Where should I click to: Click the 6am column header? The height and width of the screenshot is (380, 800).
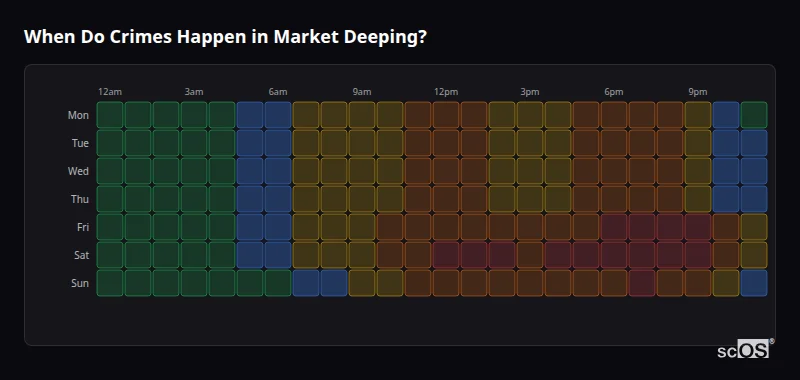pos(278,92)
